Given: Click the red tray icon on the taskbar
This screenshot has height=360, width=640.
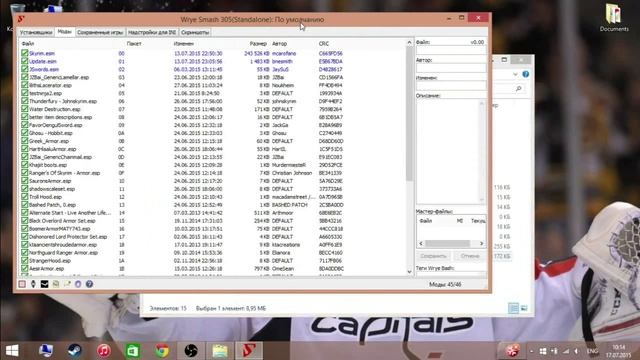Looking at the screenshot, I should coord(513,351).
